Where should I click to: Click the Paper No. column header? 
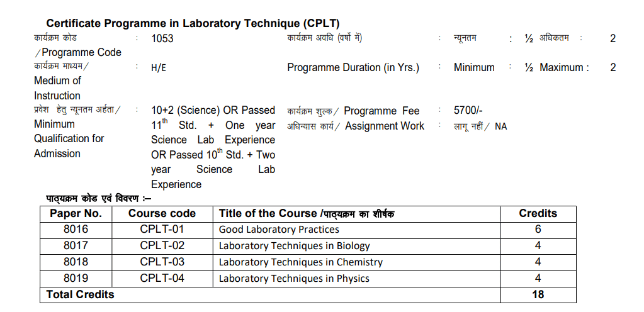coord(76,213)
